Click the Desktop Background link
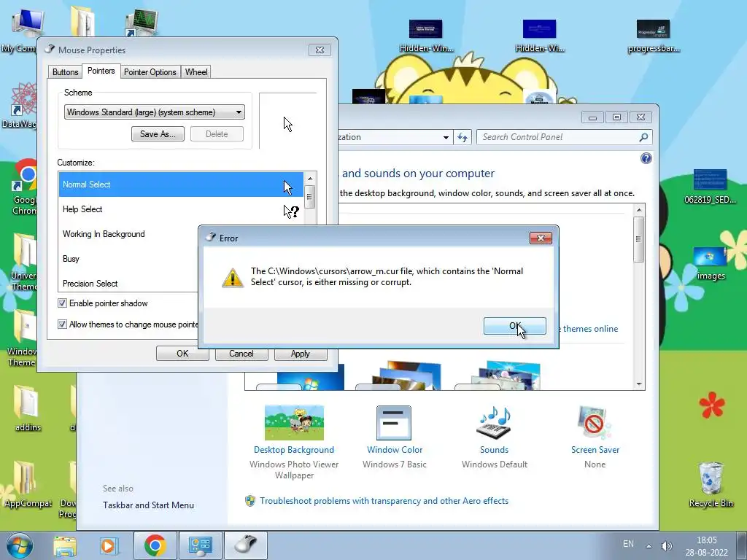 [x=294, y=449]
